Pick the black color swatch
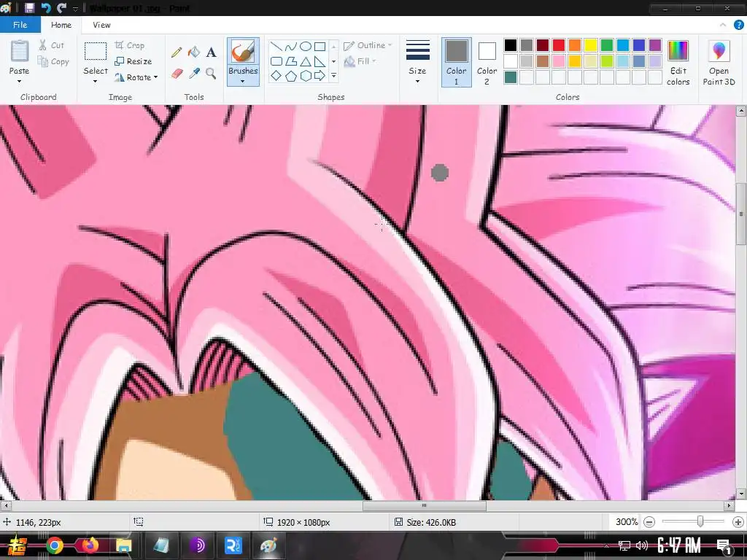Screen dimensions: 747x560 click(x=510, y=45)
